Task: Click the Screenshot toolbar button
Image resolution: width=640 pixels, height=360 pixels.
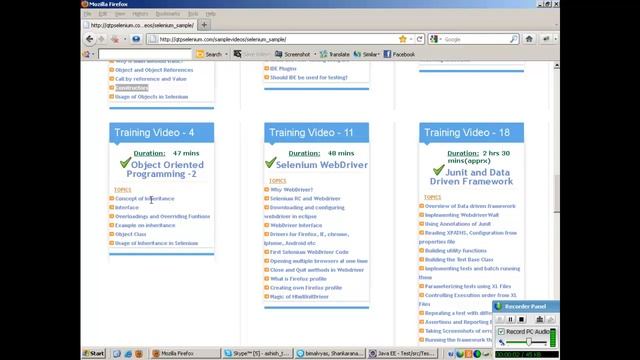Action: tap(293, 54)
